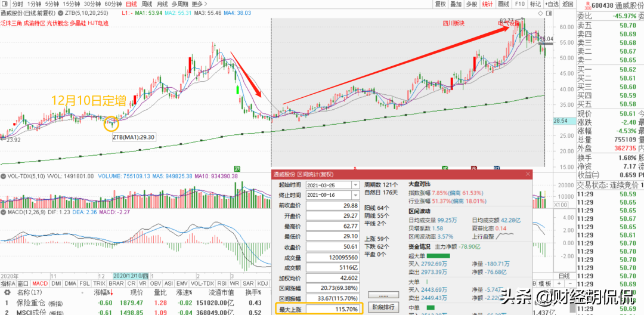This screenshot has width=644, height=315.
Task: Click the 多股 multi-stock button
Action: [x=472, y=5]
